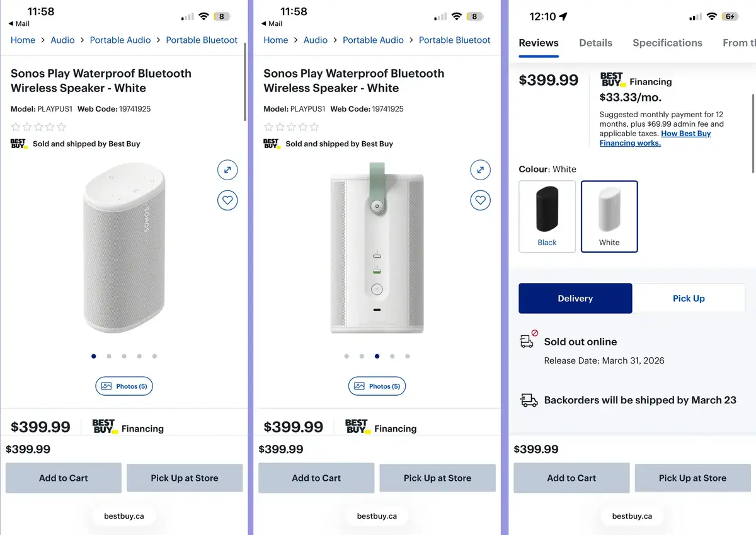756x535 pixels.
Task: Tap the expand image icon in the left screenshot
Action: (x=227, y=170)
